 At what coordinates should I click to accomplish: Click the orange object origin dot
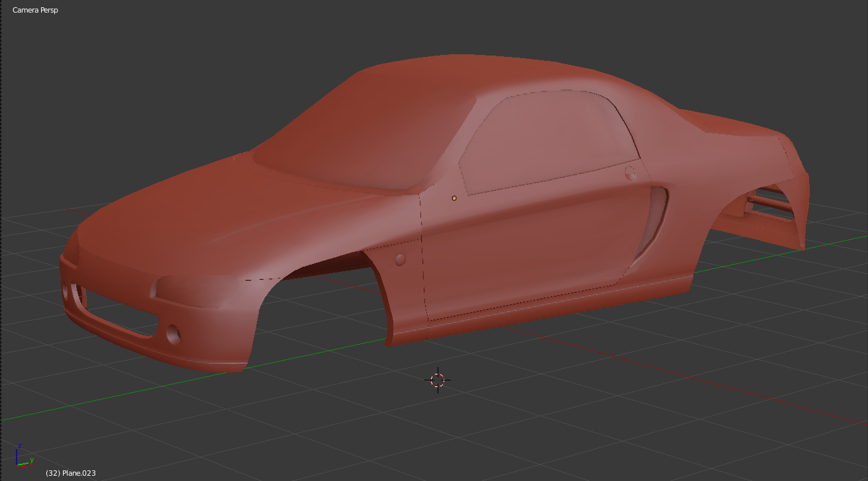[x=454, y=198]
